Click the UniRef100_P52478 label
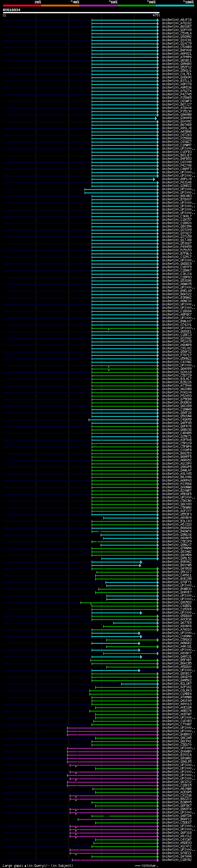The height and width of the screenshot is (868, 197). click(x=177, y=342)
